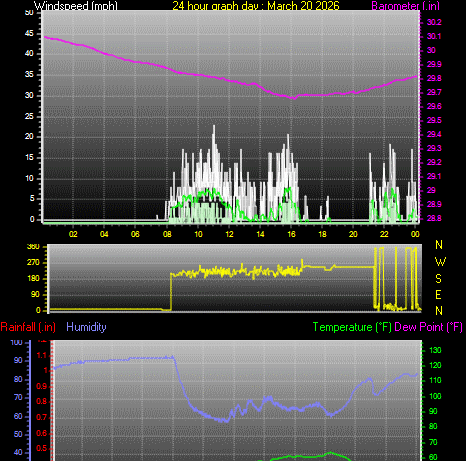Click the 08 hour label on time axis

click(167, 234)
